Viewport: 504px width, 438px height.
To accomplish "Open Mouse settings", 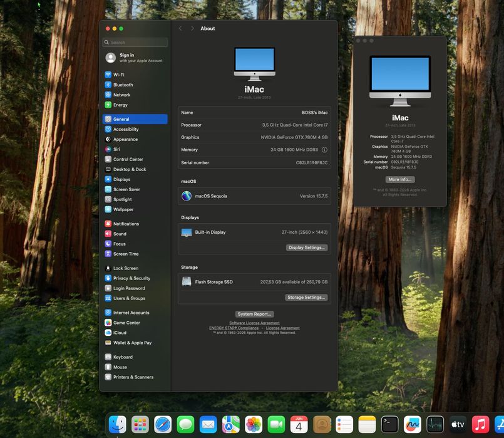I will click(135, 367).
